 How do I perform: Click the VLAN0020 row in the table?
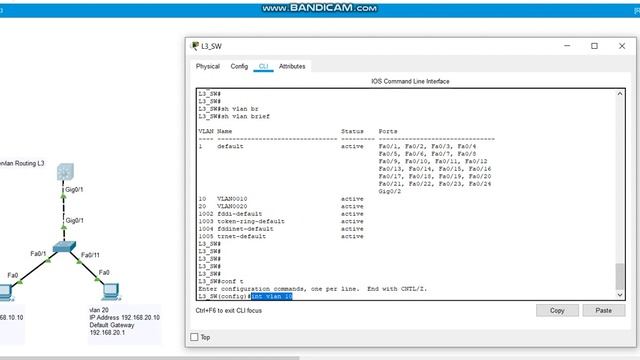click(281, 206)
